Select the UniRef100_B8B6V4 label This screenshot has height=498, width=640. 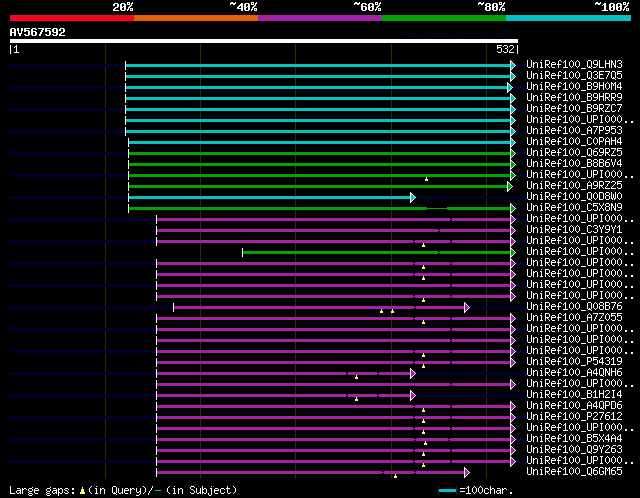click(574, 164)
